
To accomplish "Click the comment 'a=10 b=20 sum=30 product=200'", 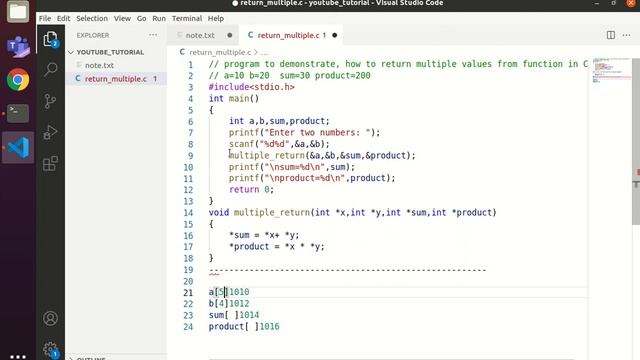I will pyautogui.click(x=289, y=76).
